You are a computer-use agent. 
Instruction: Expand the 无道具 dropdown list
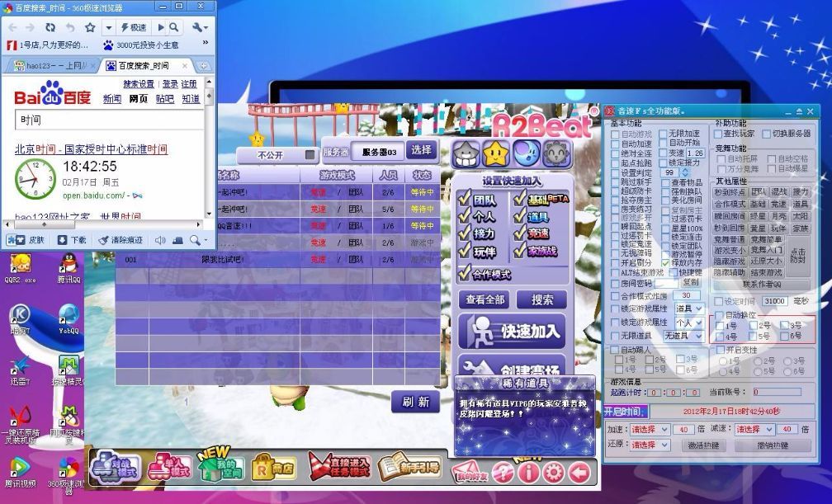tap(683, 336)
